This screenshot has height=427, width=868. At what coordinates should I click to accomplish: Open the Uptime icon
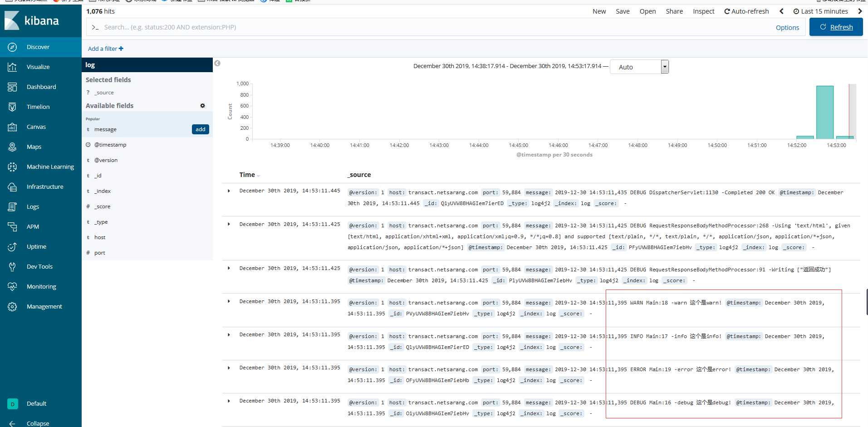(12, 247)
